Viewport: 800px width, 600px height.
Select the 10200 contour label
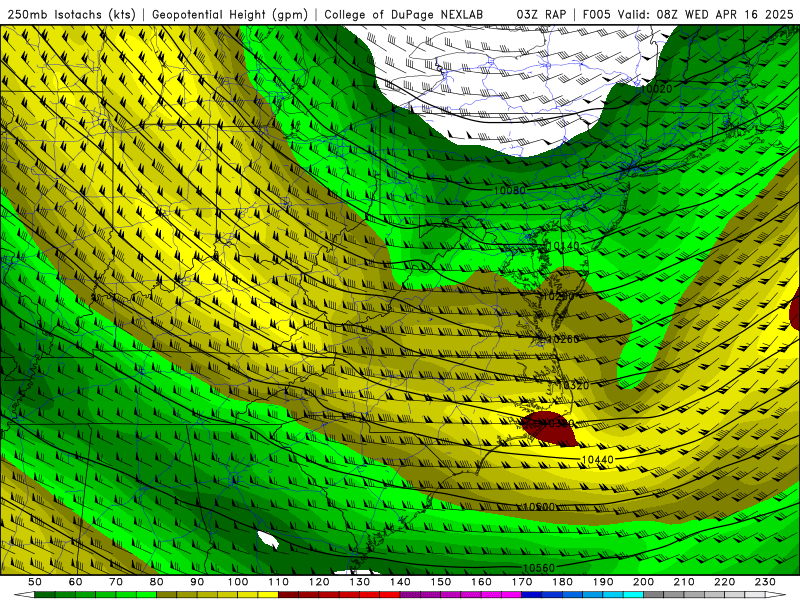coord(558,296)
